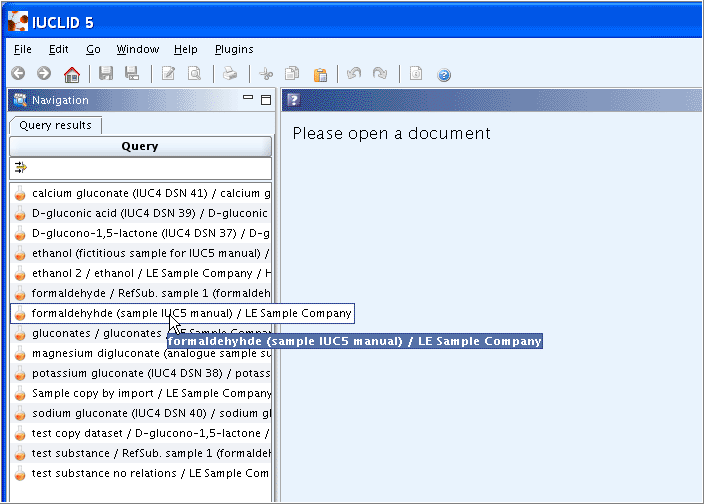Click the Find/preview document toolbar icon
Image resolution: width=704 pixels, height=504 pixels.
[194, 73]
